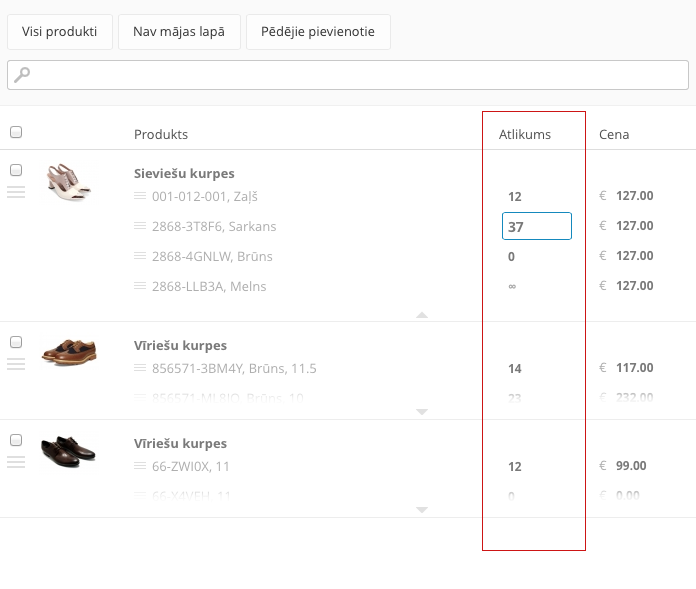Click the search magnifier icon
The image size is (696, 589).
[22, 75]
